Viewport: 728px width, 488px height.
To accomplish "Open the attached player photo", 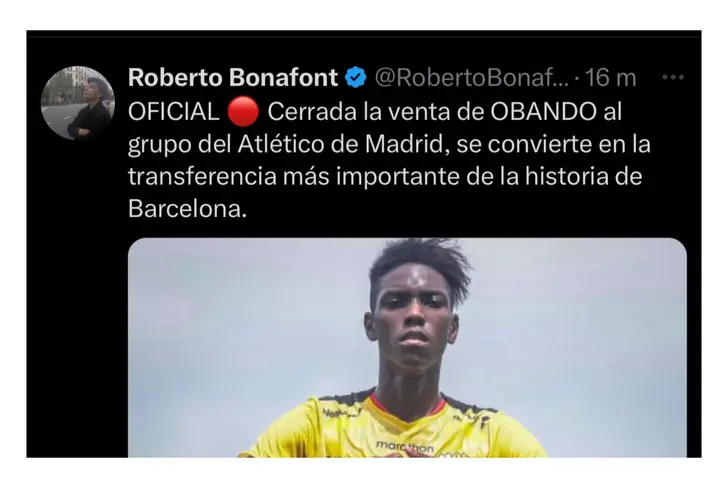I will [407, 348].
